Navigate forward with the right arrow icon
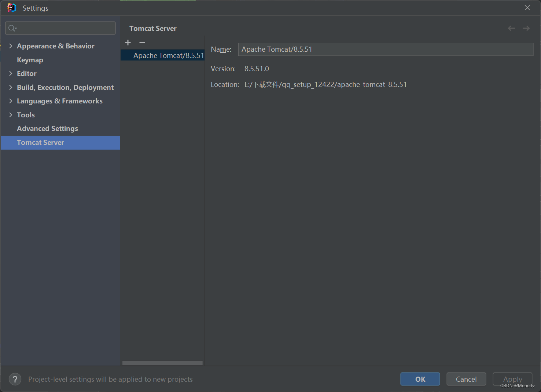 (x=526, y=28)
